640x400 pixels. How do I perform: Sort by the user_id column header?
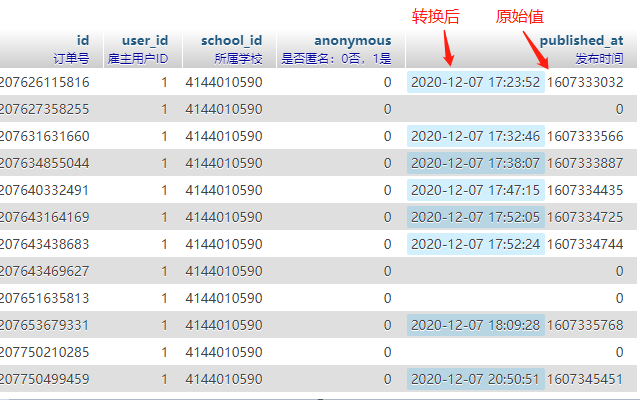click(145, 40)
